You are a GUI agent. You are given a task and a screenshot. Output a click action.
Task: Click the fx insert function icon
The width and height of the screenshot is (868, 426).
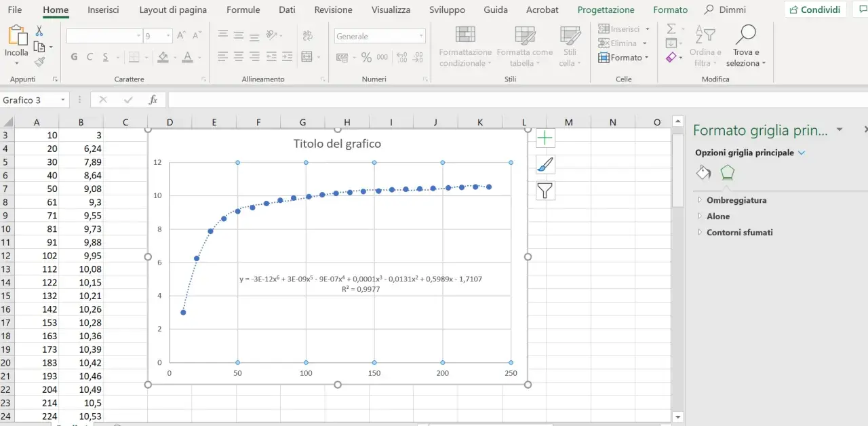[x=153, y=100]
